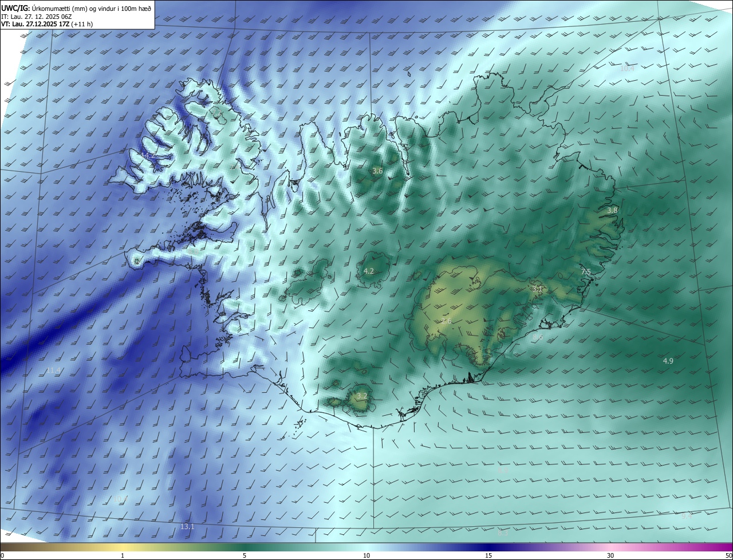Viewport: 733px width, 560px height.
Task: Click the color bar tick label 5
Action: pyautogui.click(x=245, y=556)
